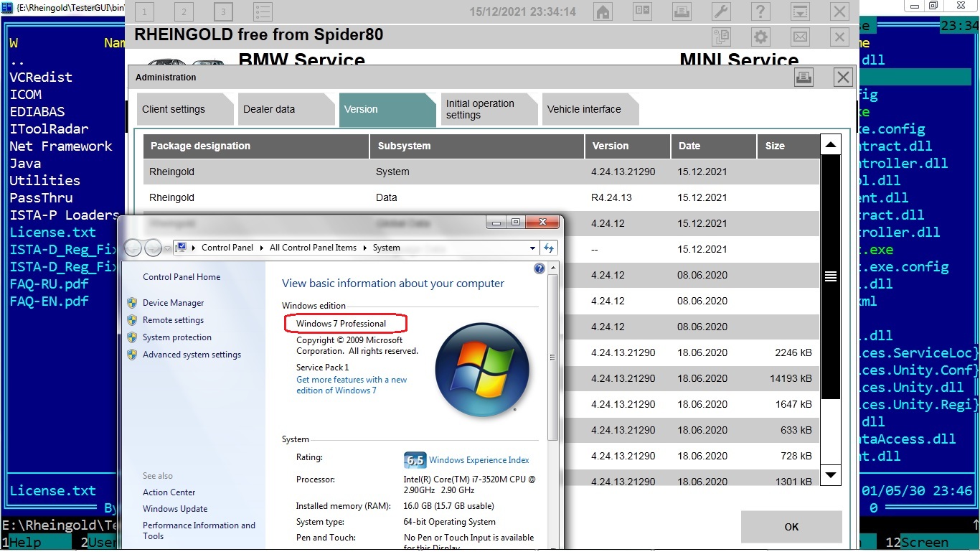Open the Vehicle interface tab
The height and width of the screenshot is (552, 980).
[590, 109]
